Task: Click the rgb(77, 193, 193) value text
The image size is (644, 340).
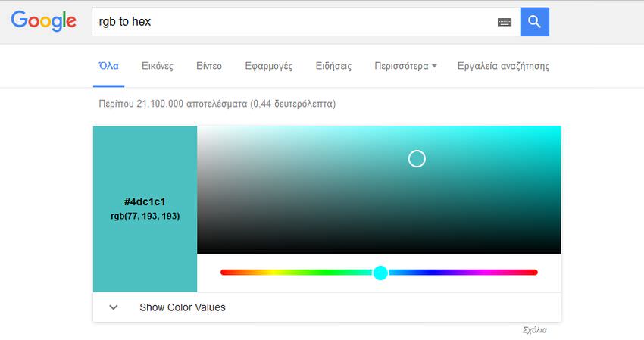Action: 145,216
